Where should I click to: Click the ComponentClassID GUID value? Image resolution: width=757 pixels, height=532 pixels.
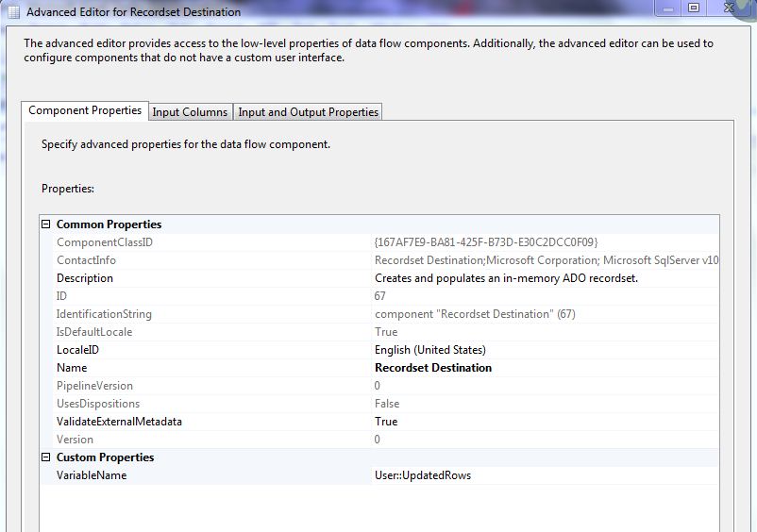click(485, 242)
